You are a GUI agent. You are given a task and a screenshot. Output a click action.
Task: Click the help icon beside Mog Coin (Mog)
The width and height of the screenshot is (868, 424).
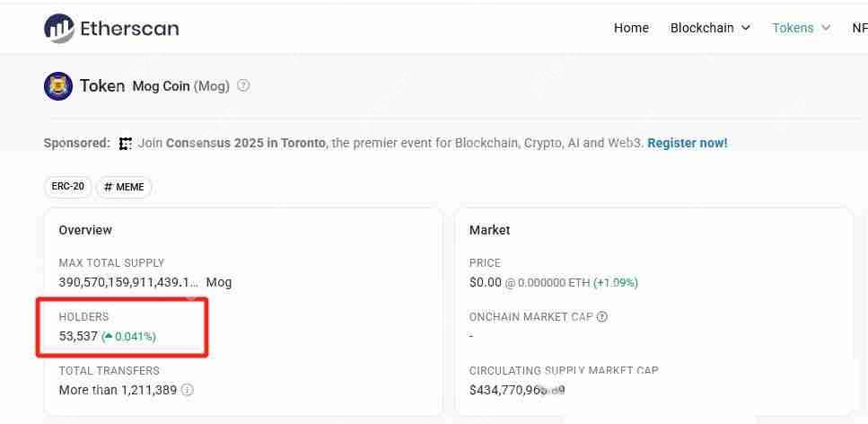(x=243, y=86)
